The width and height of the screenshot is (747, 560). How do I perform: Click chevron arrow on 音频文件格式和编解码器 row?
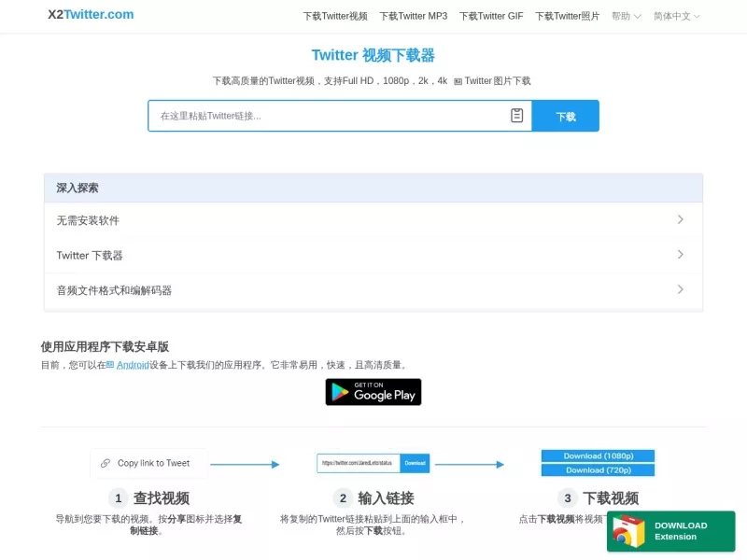[681, 289]
